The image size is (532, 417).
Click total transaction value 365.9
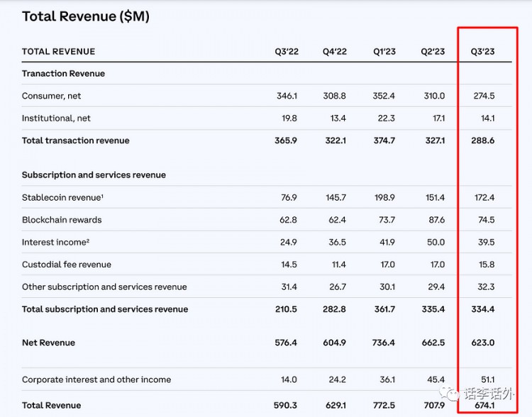pos(286,141)
